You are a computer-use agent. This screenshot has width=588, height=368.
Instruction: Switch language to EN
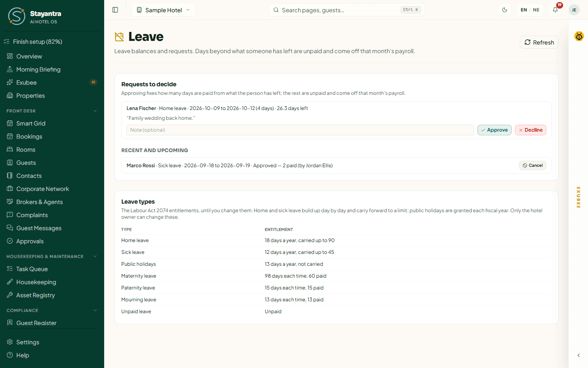(x=524, y=10)
